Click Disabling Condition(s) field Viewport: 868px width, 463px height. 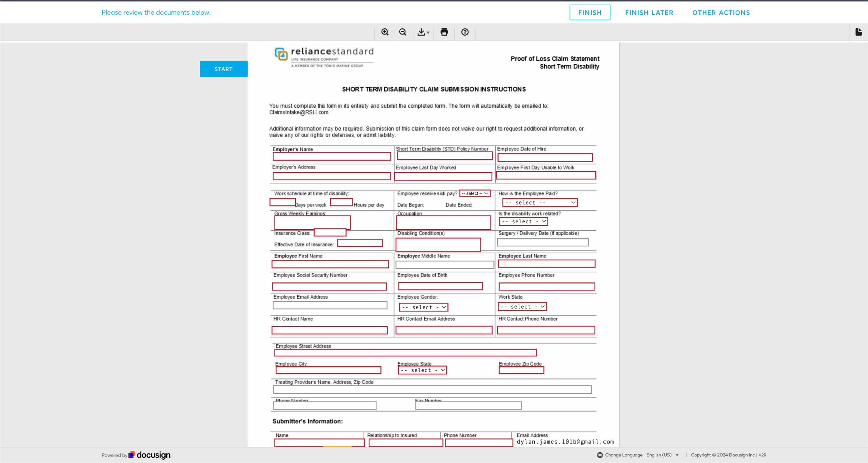tap(438, 245)
